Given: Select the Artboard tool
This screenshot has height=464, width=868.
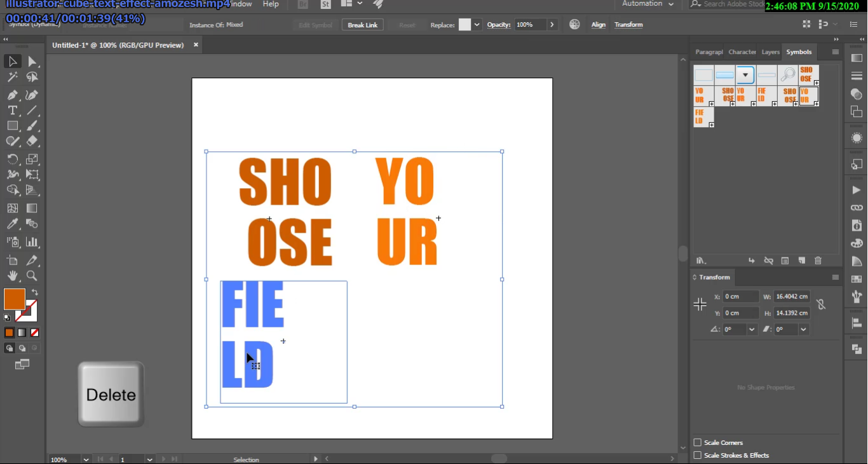Looking at the screenshot, I should click(x=12, y=260).
